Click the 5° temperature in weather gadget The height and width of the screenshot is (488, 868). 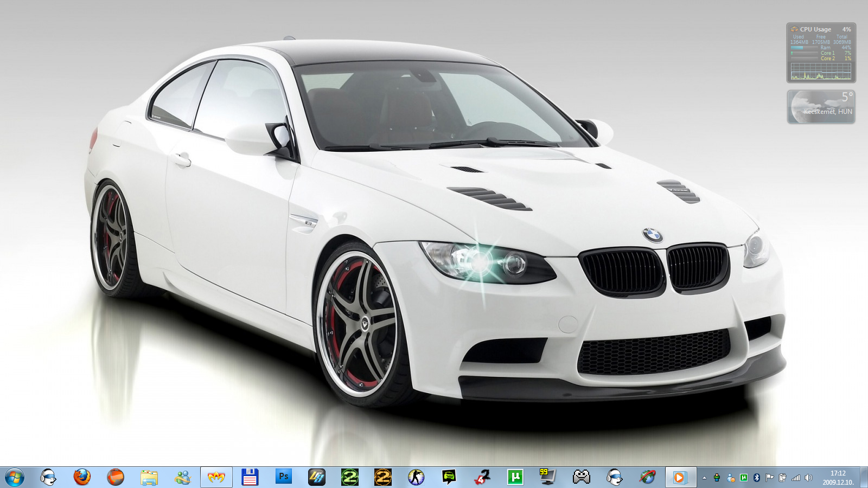point(847,97)
